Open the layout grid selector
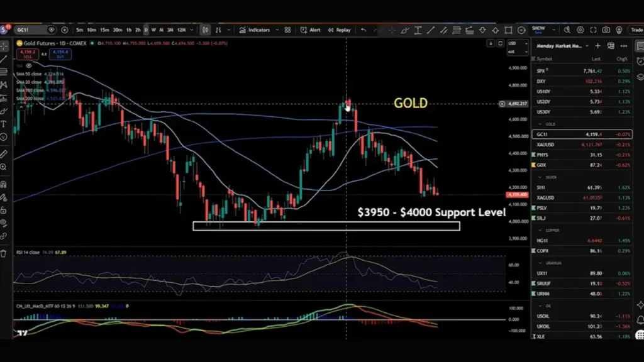 tap(287, 30)
